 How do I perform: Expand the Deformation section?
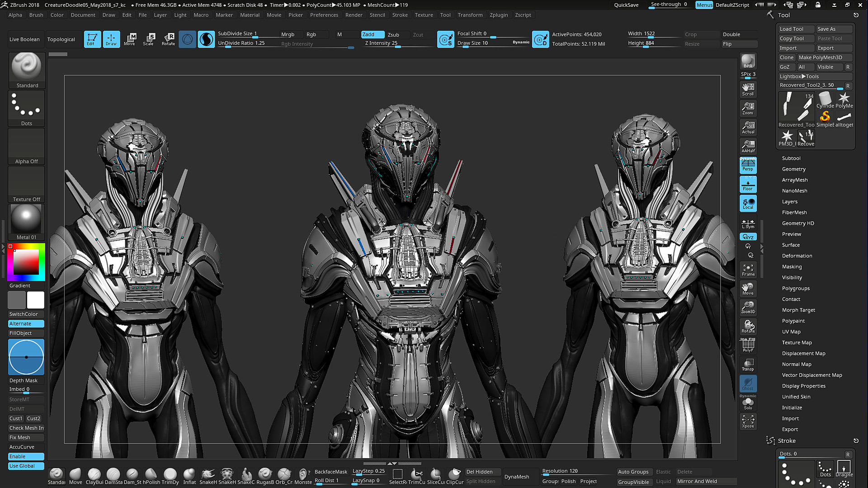click(x=797, y=256)
